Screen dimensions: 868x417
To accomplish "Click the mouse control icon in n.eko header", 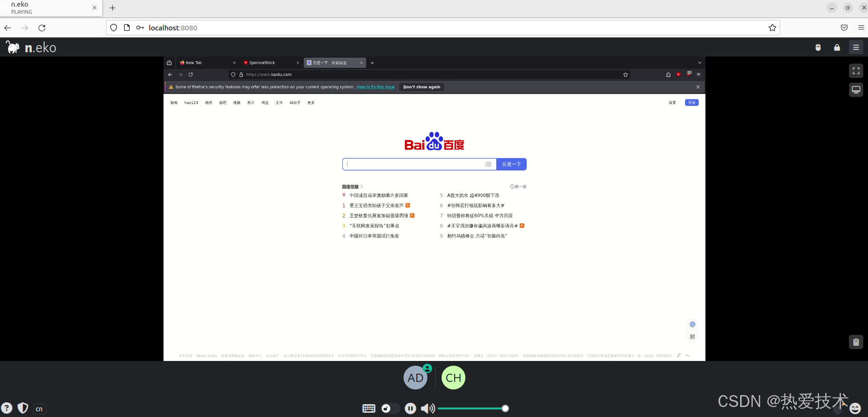I will point(818,47).
